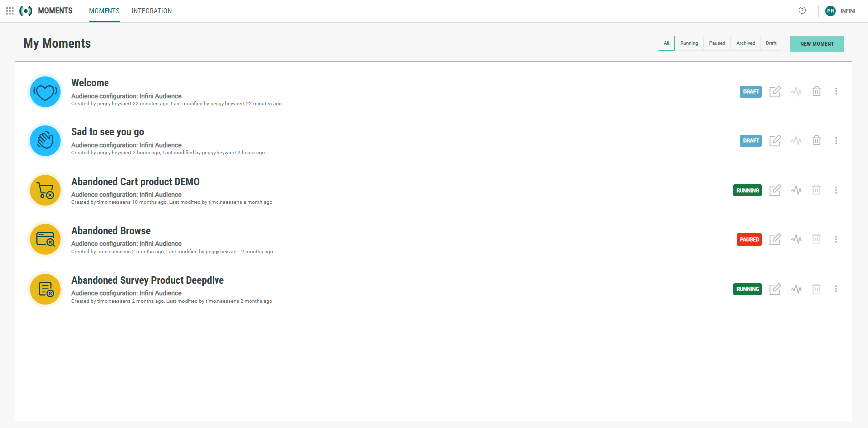Click the help question mark icon
The width and height of the screenshot is (868, 428).
coord(802,10)
